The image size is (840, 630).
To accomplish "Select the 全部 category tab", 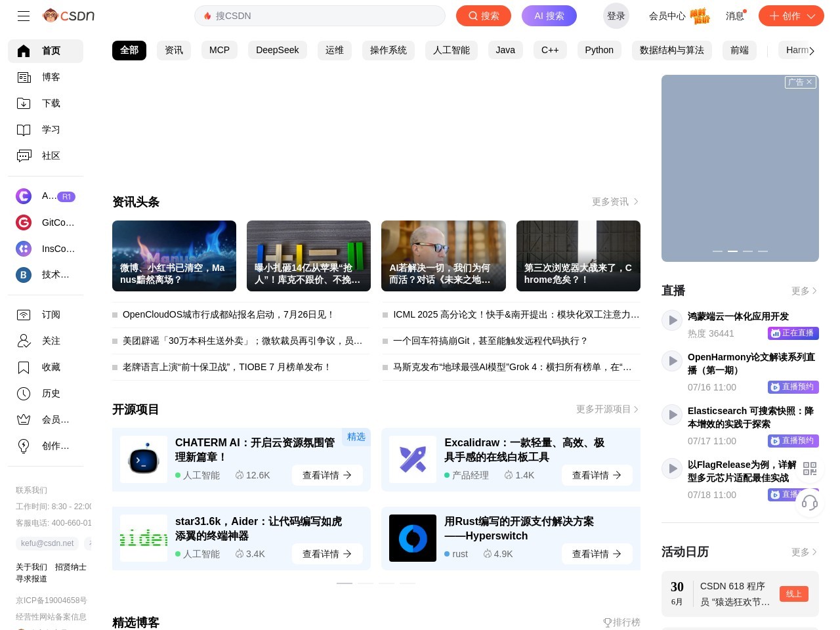I will (129, 50).
